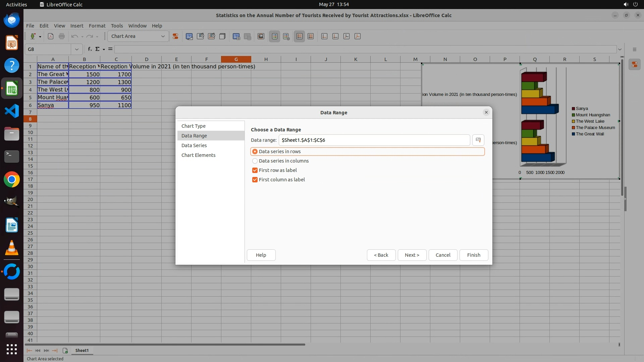Select Data series in columns
The width and height of the screenshot is (644, 362).
click(255, 161)
